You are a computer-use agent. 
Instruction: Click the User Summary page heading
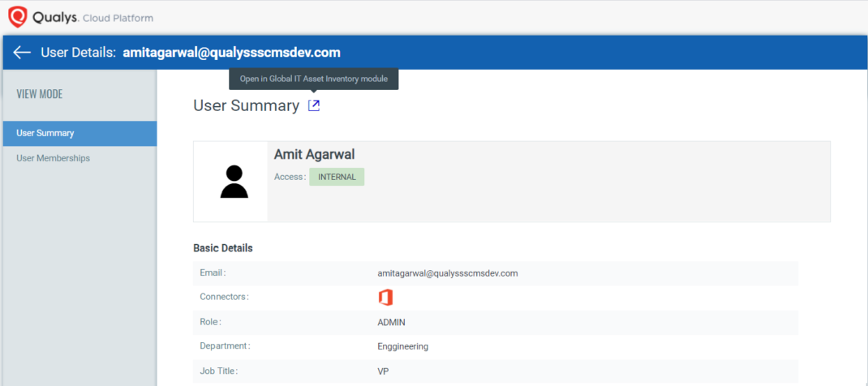[246, 105]
